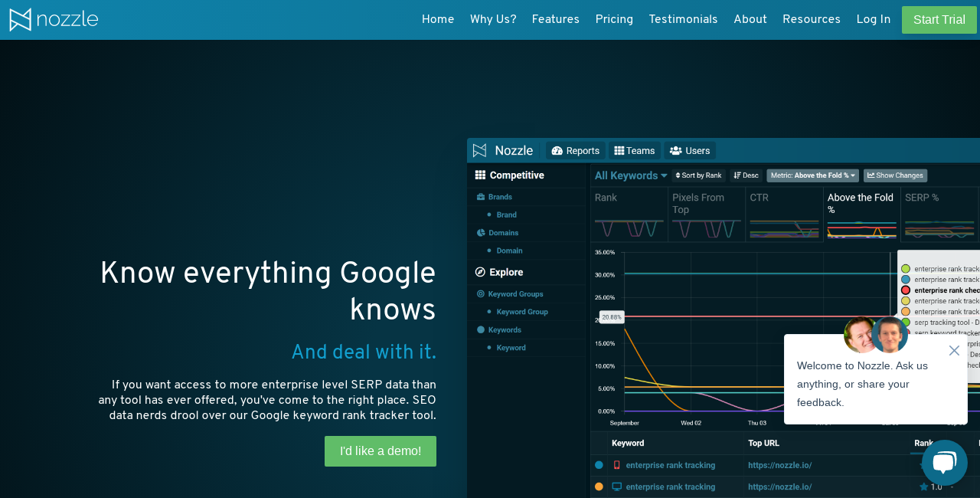Go to the Home nav item
The image size is (980, 498).
point(438,20)
